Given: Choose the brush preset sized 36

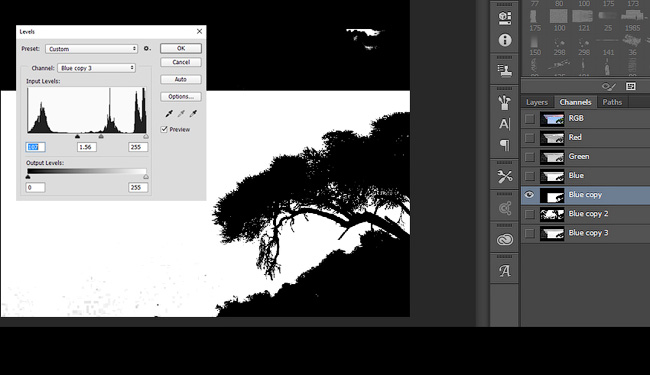Looking at the screenshot, I should pyautogui.click(x=632, y=44).
